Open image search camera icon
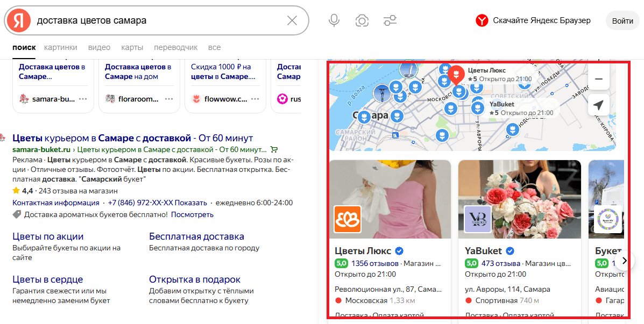Viewport: 644px width, 324px height. [362, 20]
